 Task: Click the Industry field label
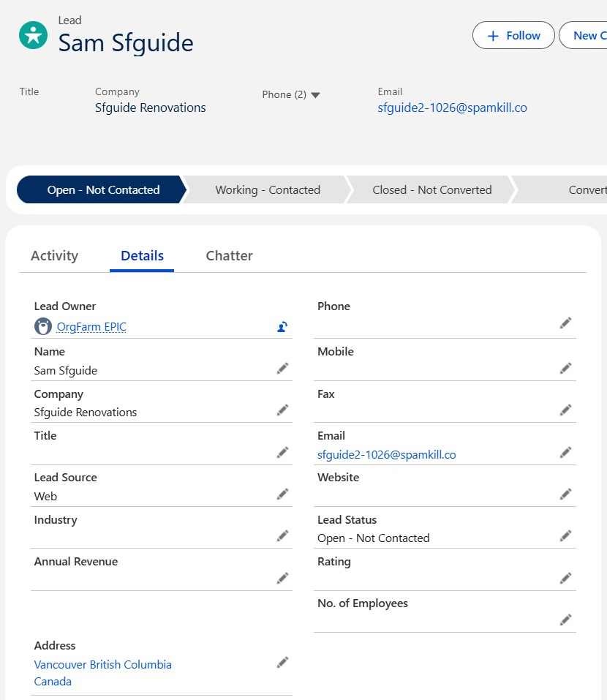click(x=56, y=519)
